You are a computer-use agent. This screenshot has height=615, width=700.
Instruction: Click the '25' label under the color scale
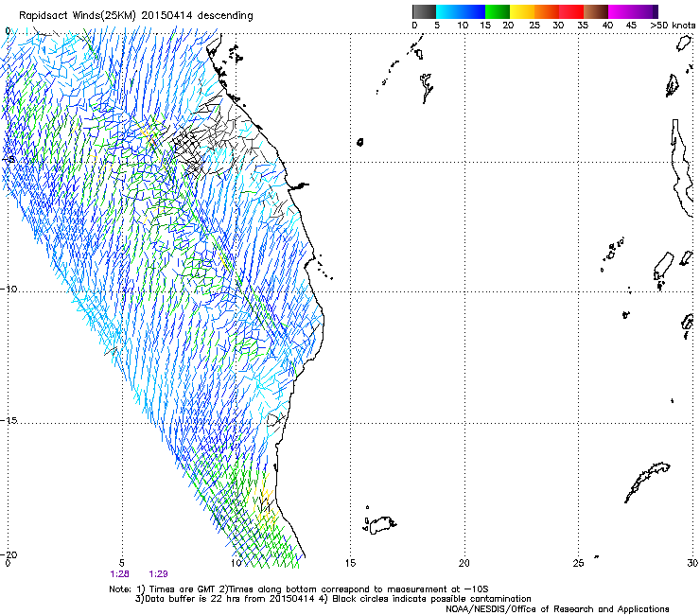534,26
